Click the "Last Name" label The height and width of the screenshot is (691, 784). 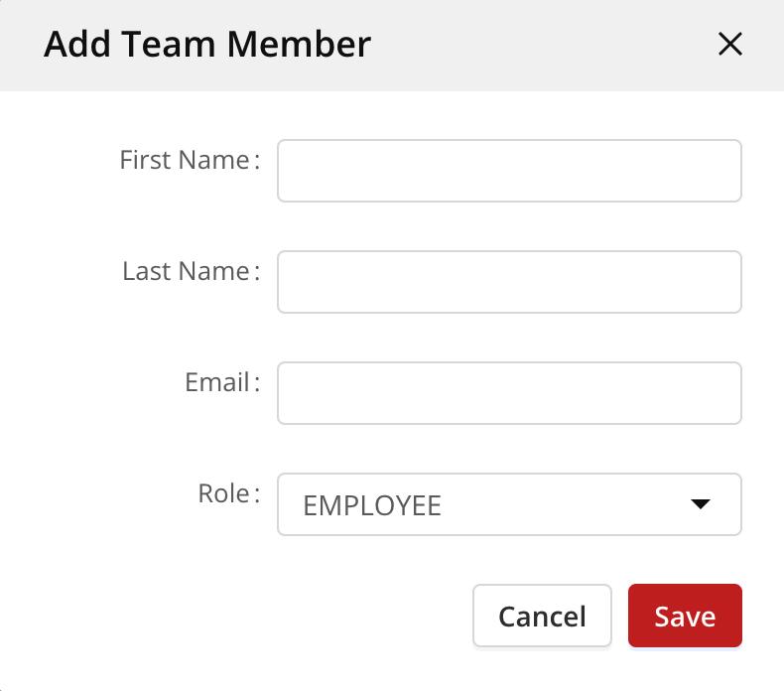(186, 271)
